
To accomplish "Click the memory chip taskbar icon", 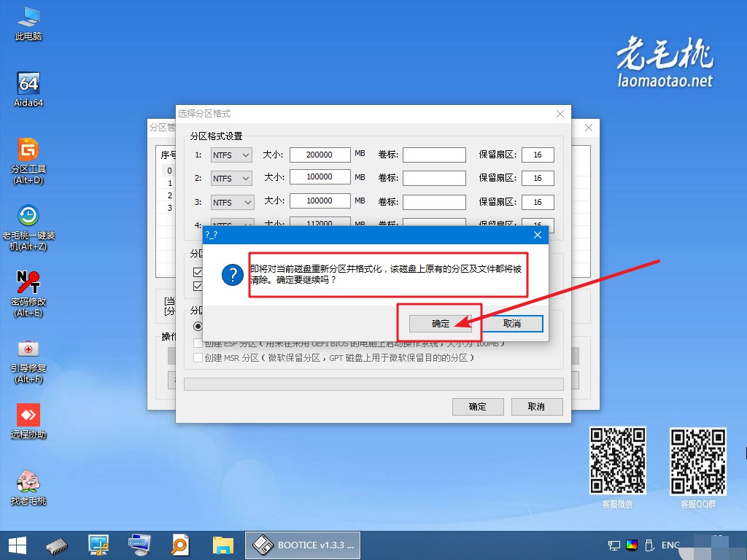I will point(57,545).
